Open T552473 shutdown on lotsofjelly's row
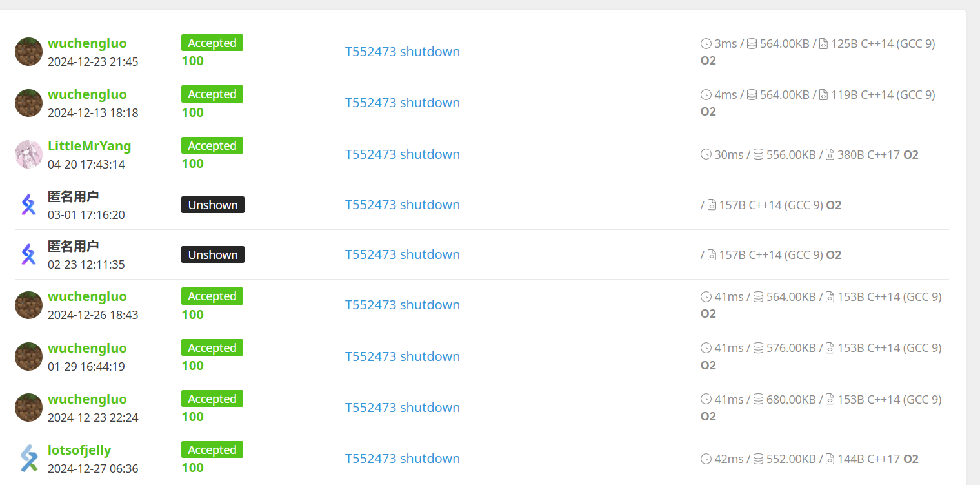 point(403,459)
